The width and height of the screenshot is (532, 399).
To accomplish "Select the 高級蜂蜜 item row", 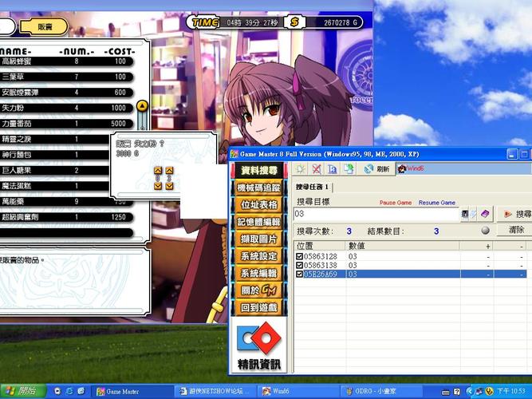I will click(x=66, y=61).
